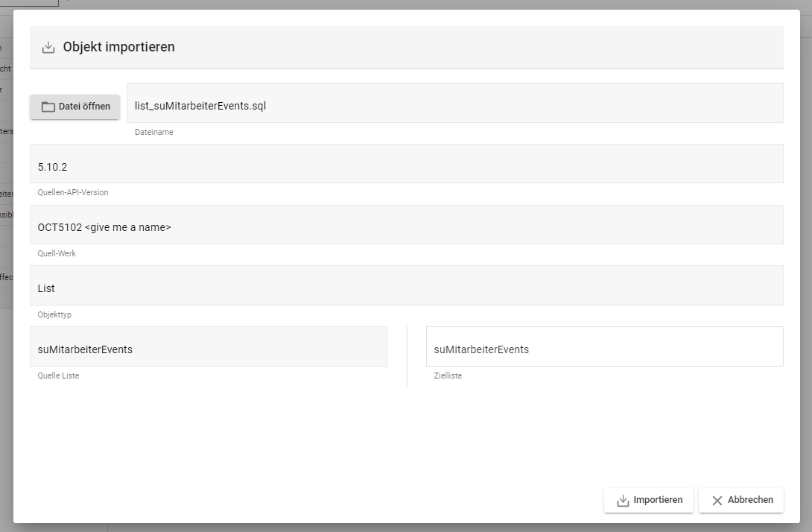Click the Quell-Werk caption label

pos(57,253)
